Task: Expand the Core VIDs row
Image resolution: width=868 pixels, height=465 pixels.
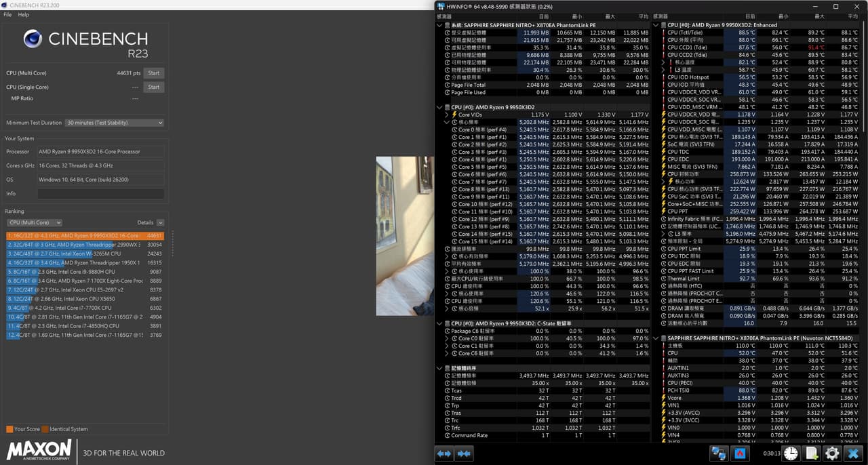Action: coord(446,115)
